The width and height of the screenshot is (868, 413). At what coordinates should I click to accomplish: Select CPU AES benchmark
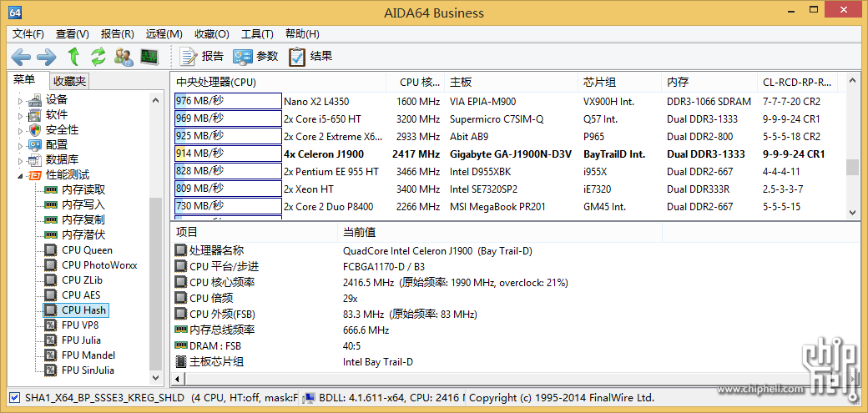click(x=81, y=295)
